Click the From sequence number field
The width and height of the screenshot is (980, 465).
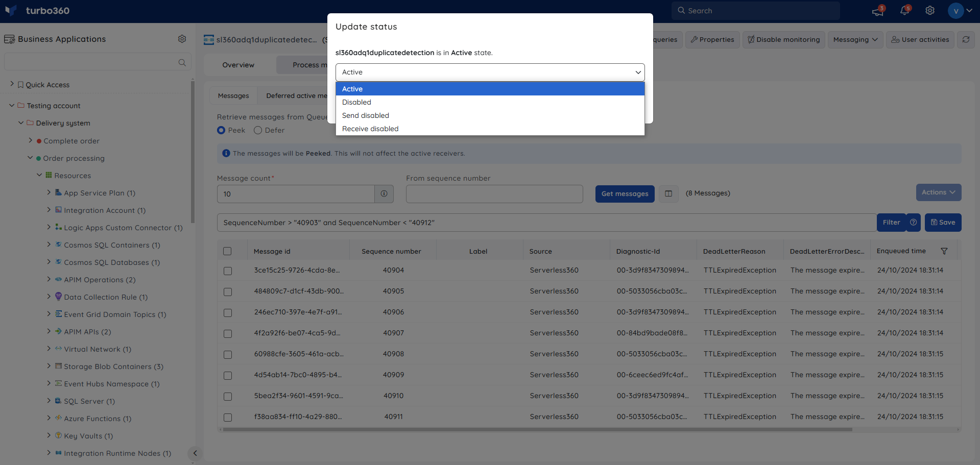tap(494, 194)
